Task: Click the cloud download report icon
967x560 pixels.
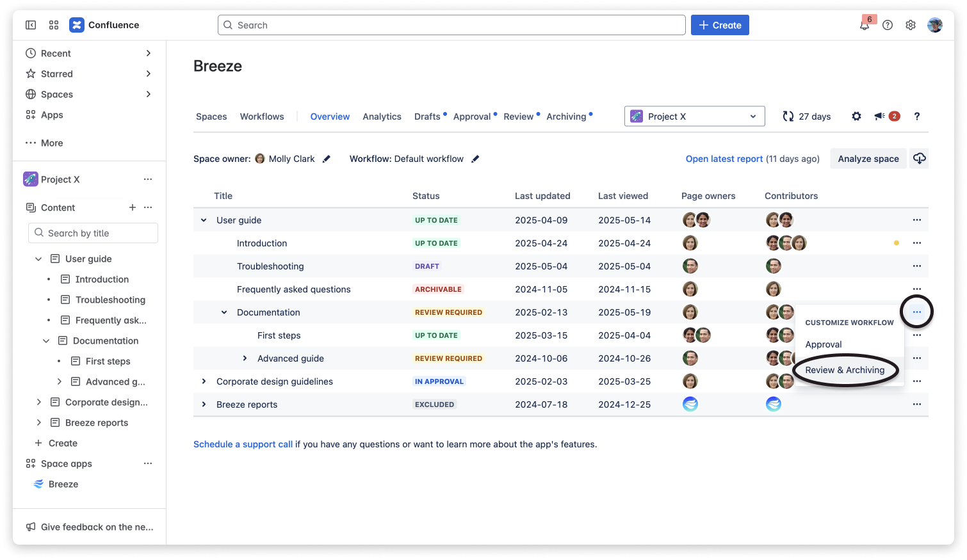Action: tap(919, 159)
